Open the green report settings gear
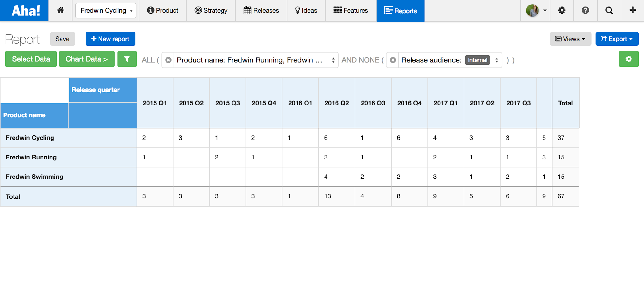This screenshot has width=644, height=282. [x=629, y=59]
